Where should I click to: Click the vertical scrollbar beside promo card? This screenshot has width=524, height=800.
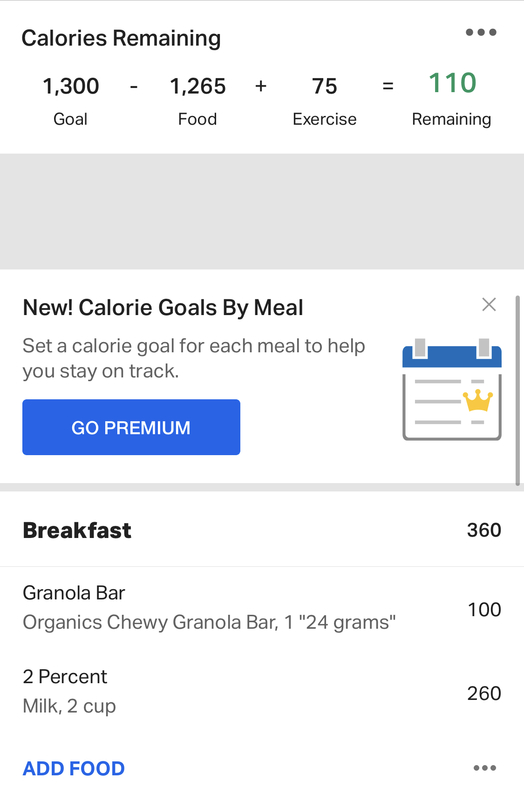click(517, 390)
